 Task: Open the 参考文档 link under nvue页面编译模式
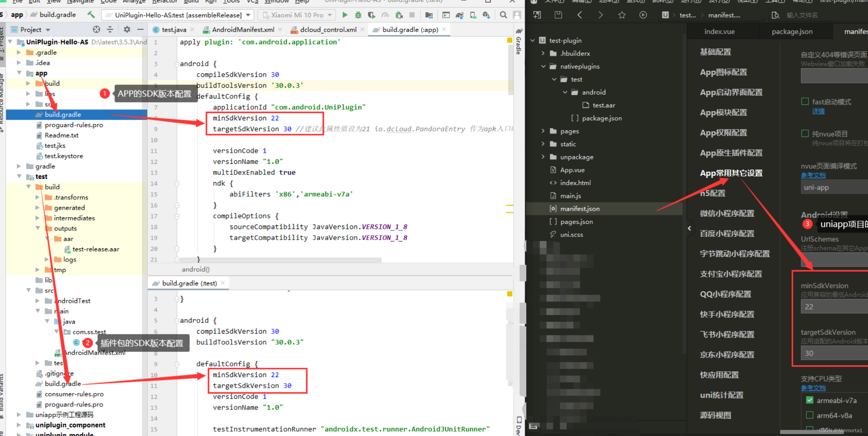coord(813,175)
